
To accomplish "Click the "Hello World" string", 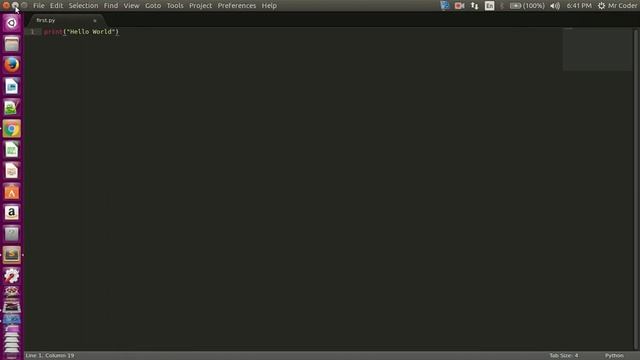I will (91, 31).
